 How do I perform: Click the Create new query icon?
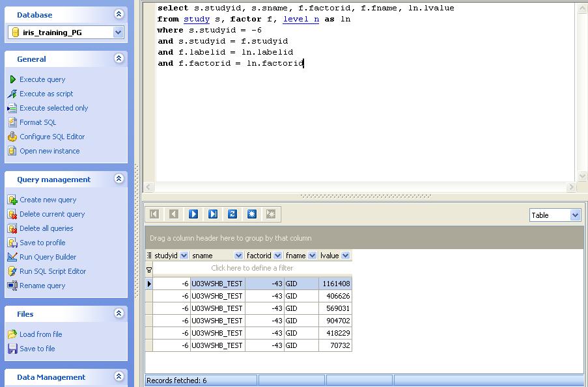point(12,200)
